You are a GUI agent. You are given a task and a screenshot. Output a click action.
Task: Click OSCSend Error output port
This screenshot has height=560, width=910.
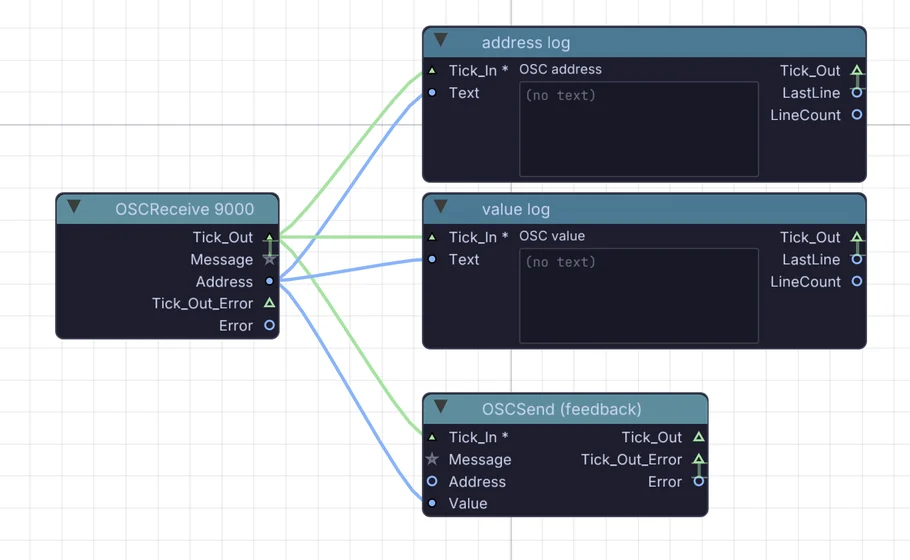[699, 481]
